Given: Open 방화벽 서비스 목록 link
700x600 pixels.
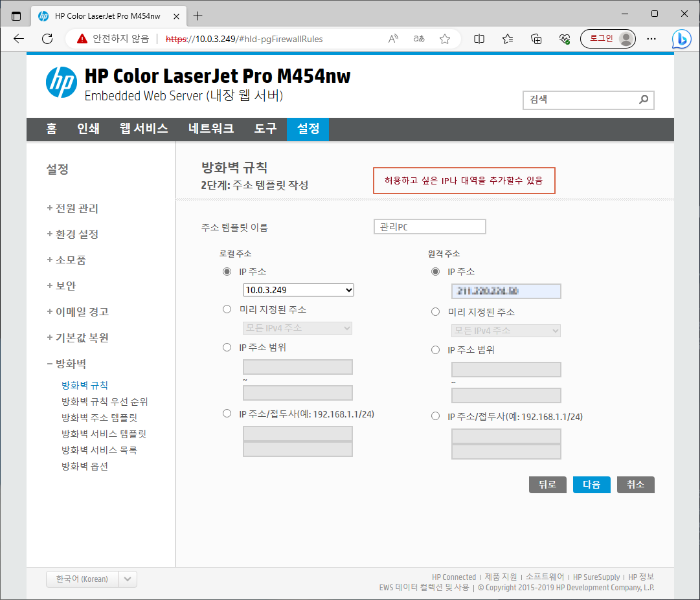Looking at the screenshot, I should point(99,450).
